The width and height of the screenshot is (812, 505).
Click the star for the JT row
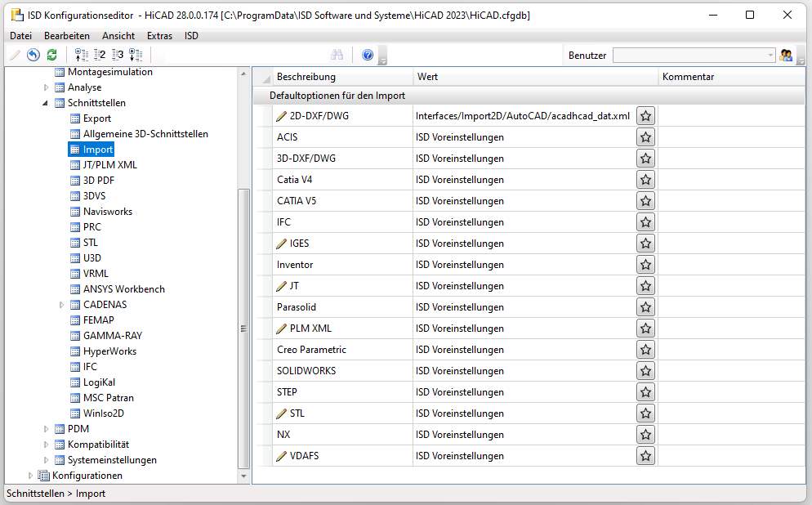(x=646, y=286)
